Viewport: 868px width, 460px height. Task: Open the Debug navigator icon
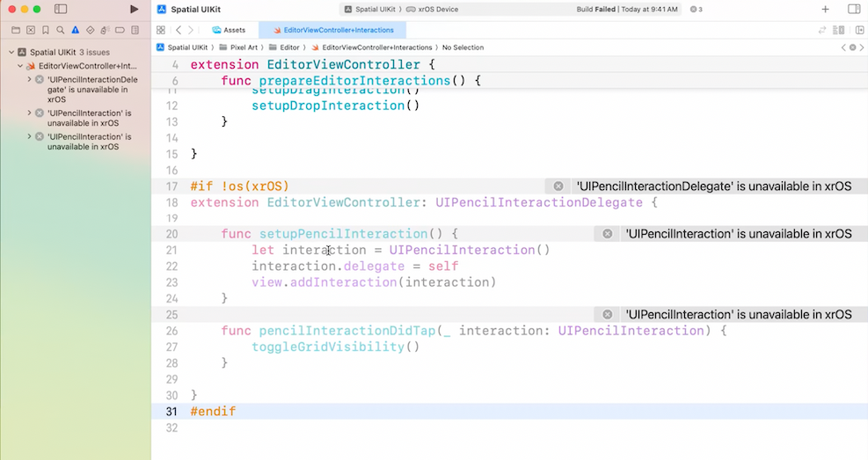click(x=106, y=30)
